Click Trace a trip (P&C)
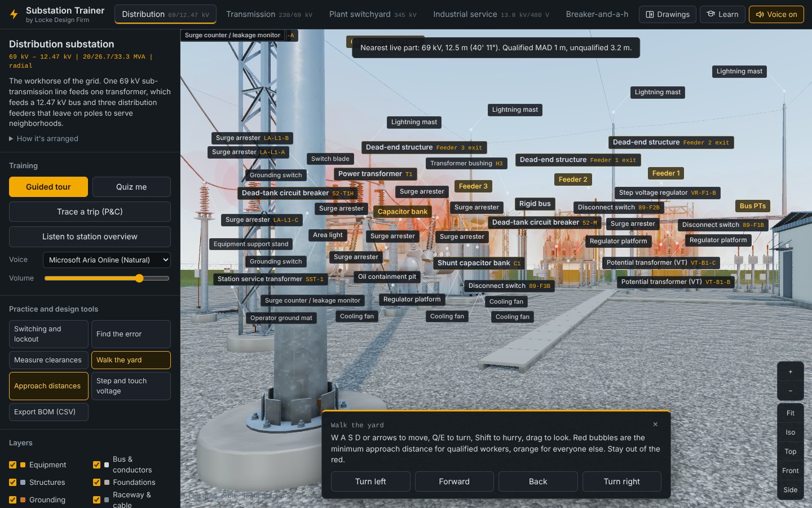This screenshot has width=812, height=508. 90,212
